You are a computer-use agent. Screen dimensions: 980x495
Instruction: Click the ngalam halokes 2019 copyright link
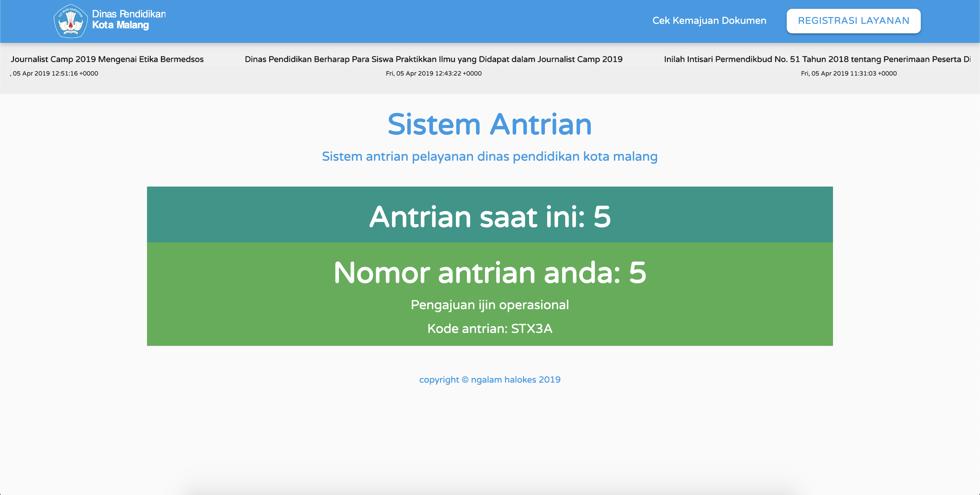coord(490,379)
